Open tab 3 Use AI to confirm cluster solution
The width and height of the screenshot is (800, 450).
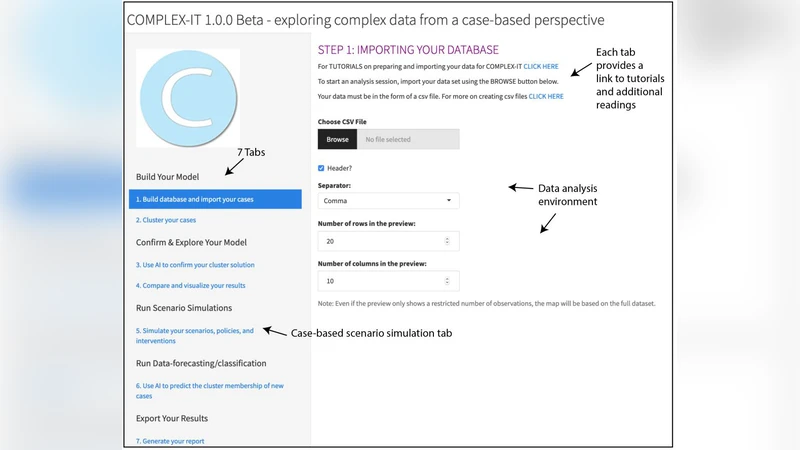click(x=195, y=265)
